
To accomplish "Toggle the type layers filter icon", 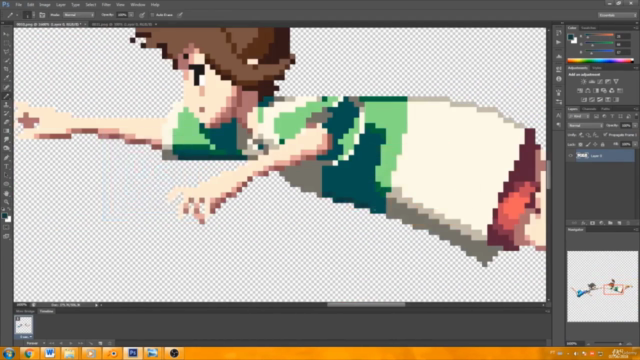I will (612, 116).
